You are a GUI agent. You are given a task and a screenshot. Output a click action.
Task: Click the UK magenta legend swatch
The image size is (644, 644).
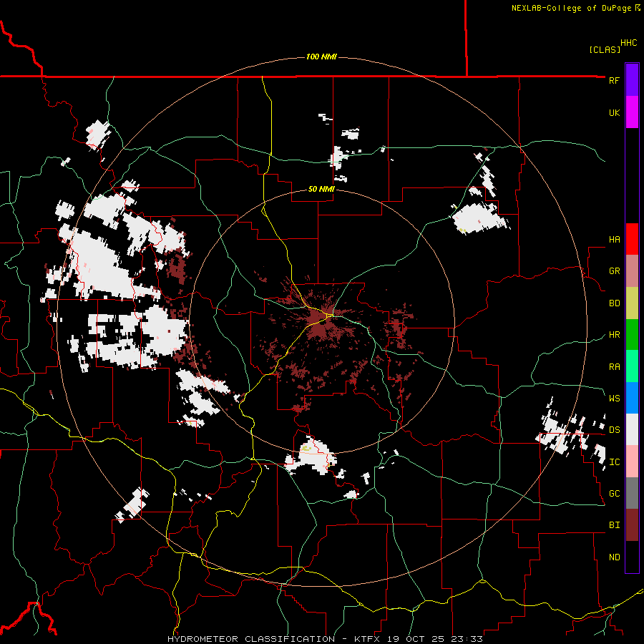(x=632, y=112)
